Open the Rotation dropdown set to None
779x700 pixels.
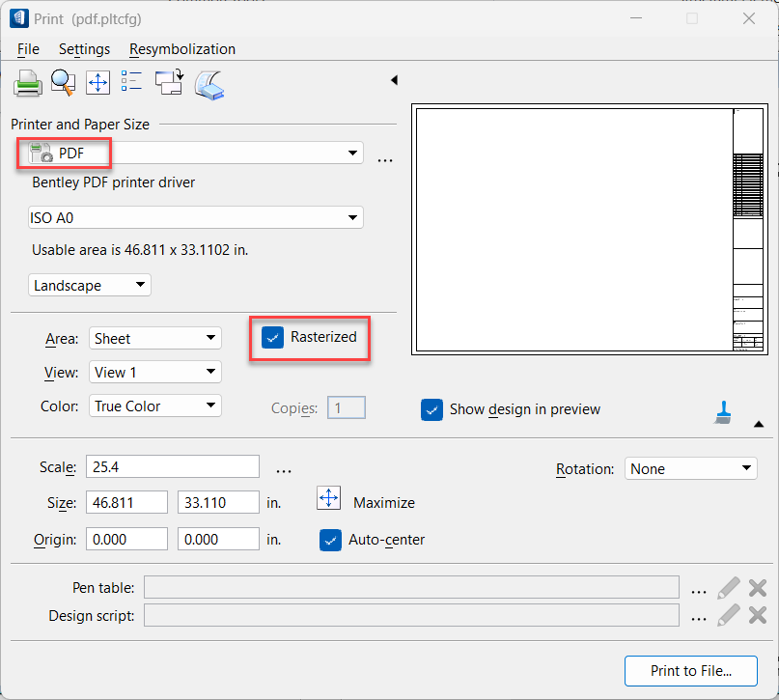click(690, 468)
